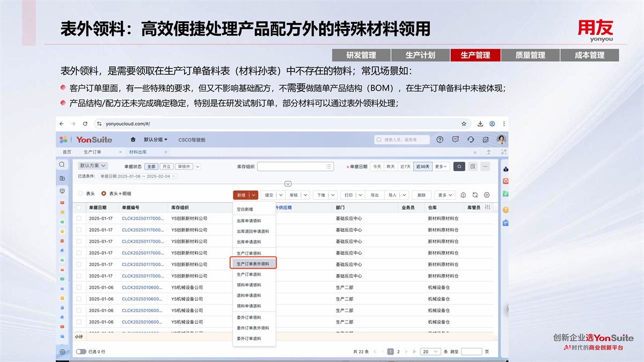Image resolution: width=644 pixels, height=362 pixels.
Task: Click the YonSuite home icon
Action: 133,139
